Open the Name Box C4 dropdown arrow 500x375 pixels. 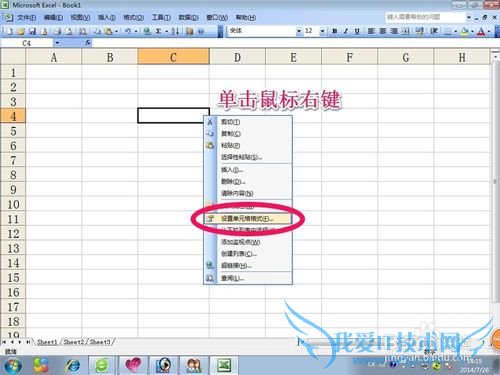click(57, 43)
